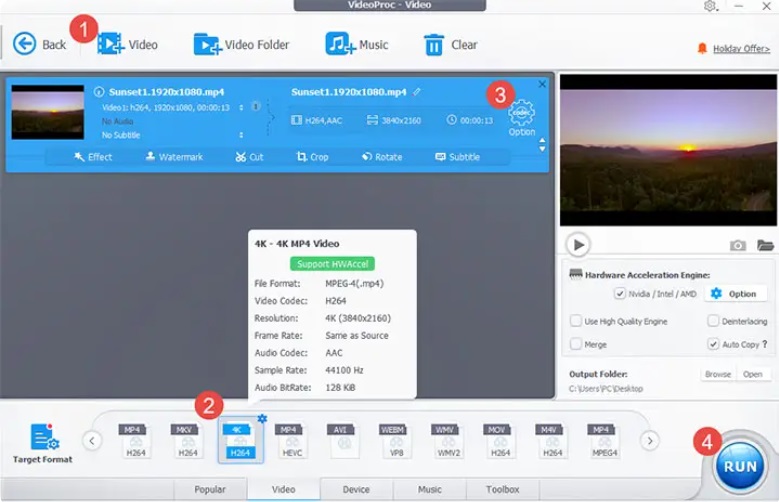This screenshot has width=779, height=502.
Task: Go back using the Back arrow button
Action: (39, 44)
